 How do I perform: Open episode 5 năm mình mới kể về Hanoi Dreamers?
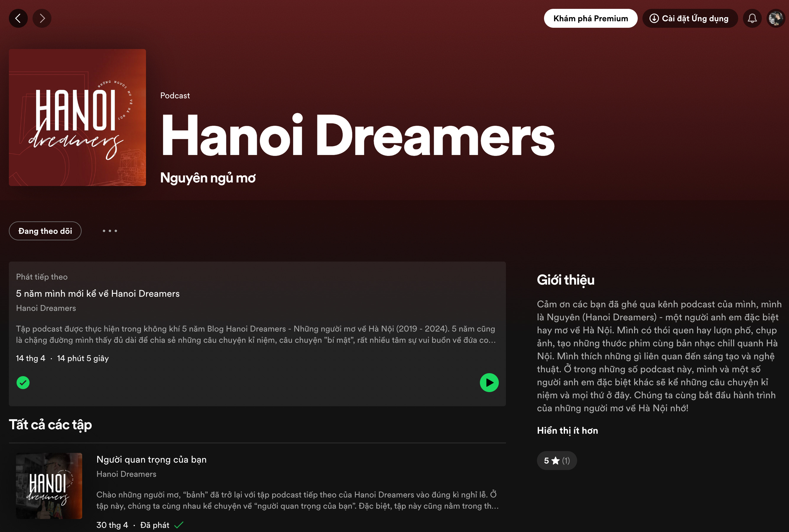point(98,293)
